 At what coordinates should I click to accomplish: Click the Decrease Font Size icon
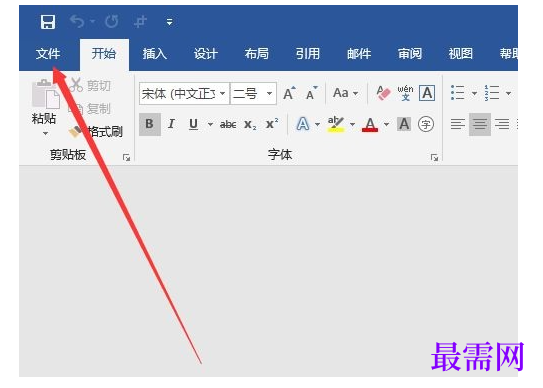(311, 93)
